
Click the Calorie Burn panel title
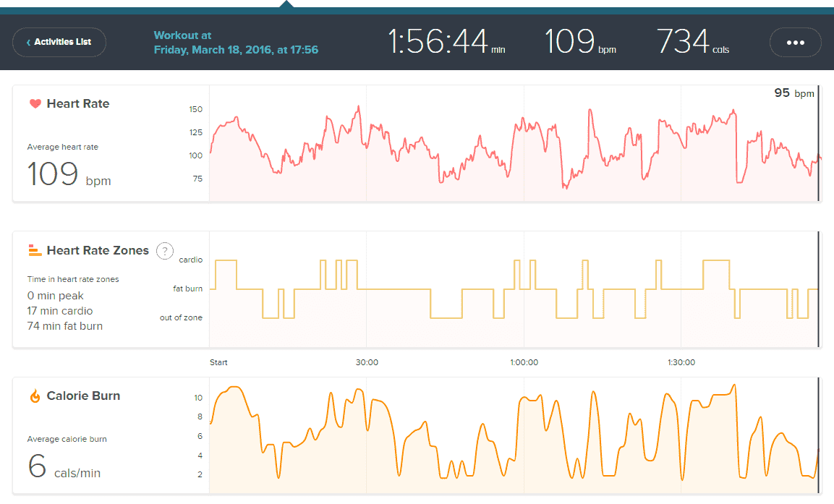coord(83,396)
